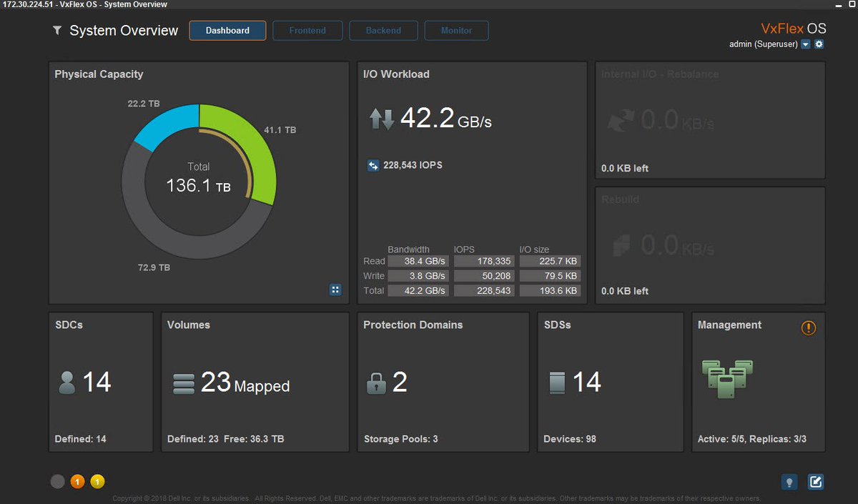This screenshot has height=504, width=858.
Task: Click the Total bandwidth 42.2 GB/s cell
Action: point(418,291)
